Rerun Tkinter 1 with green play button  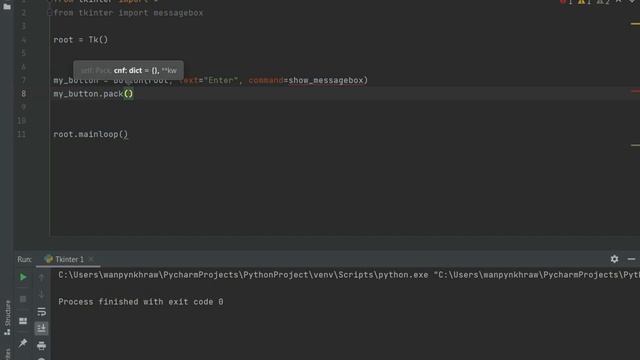pyautogui.click(x=23, y=277)
